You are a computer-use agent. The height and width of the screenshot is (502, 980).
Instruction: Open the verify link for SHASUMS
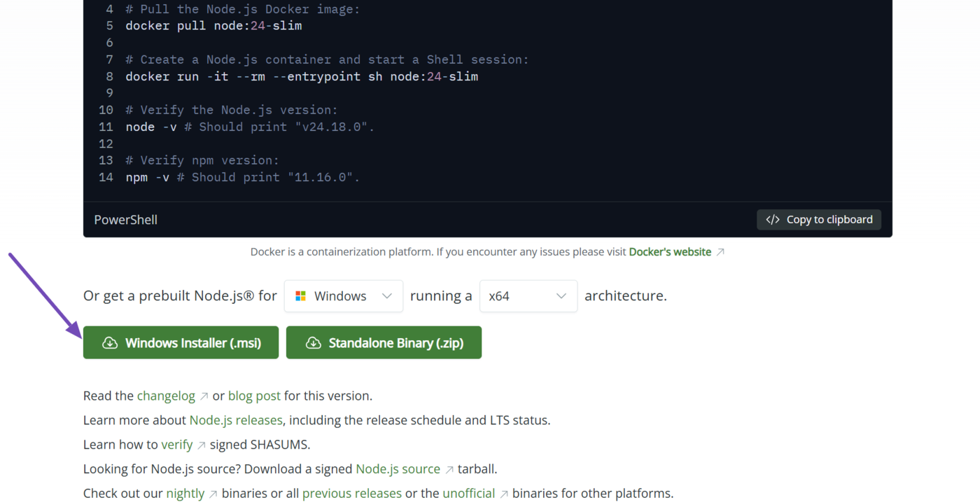coord(176,445)
